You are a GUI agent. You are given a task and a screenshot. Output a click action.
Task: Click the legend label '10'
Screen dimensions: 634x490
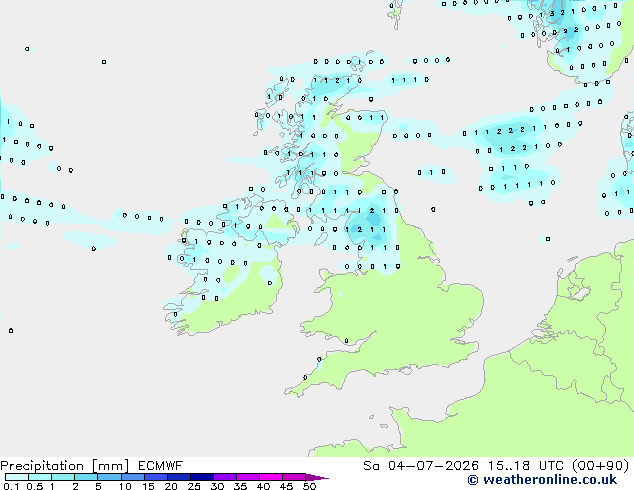125,486
